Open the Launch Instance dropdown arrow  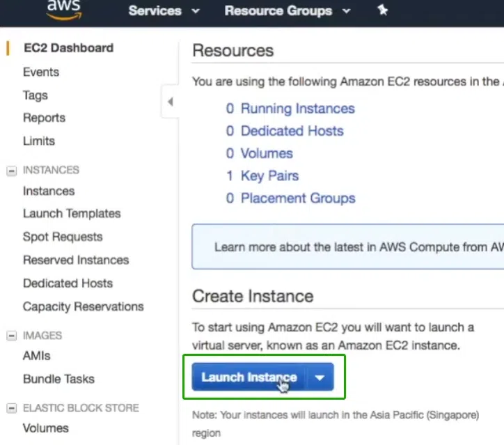(x=320, y=377)
